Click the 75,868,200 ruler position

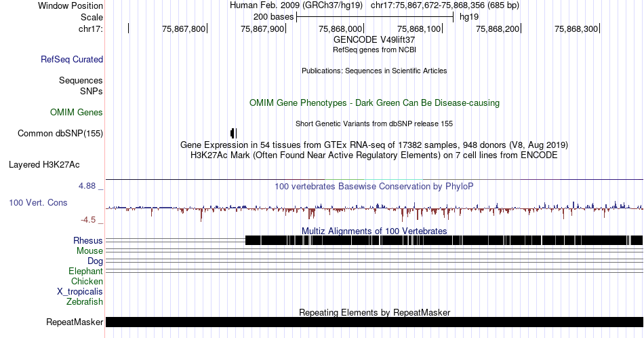coord(498,29)
